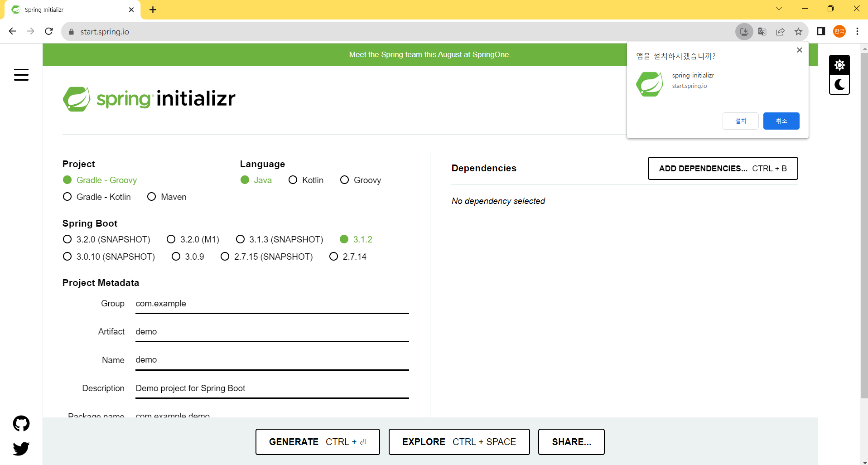The image size is (868, 465).
Task: Open the hamburger side menu
Action: pos(21,75)
